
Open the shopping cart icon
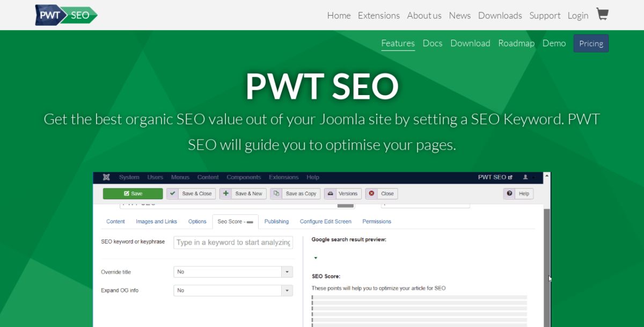pos(602,14)
